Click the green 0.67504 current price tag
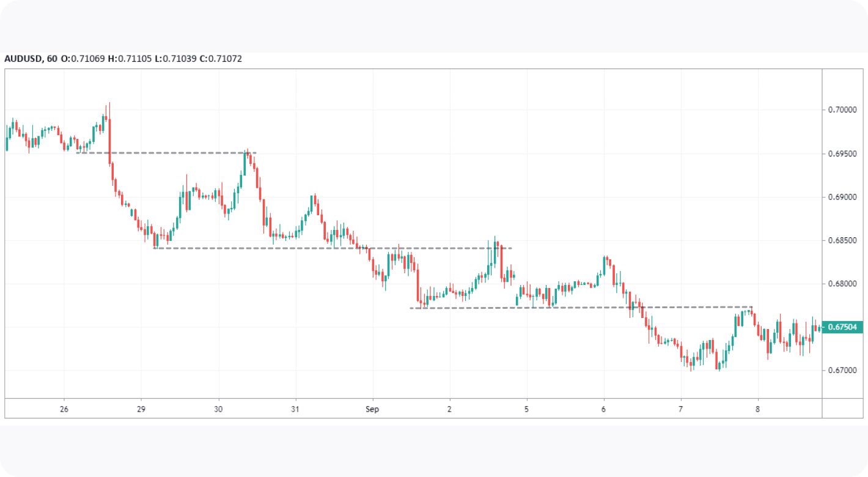This screenshot has width=868, height=477. pos(842,327)
